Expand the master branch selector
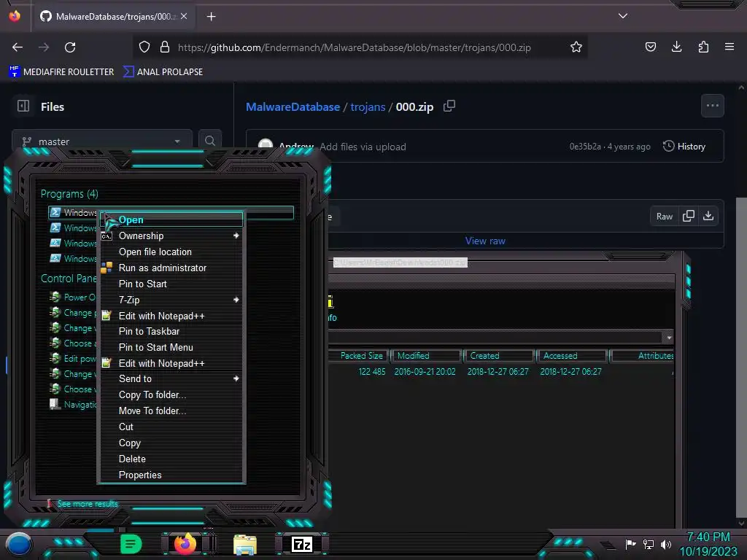Viewport: 747px width, 560px height. click(102, 141)
